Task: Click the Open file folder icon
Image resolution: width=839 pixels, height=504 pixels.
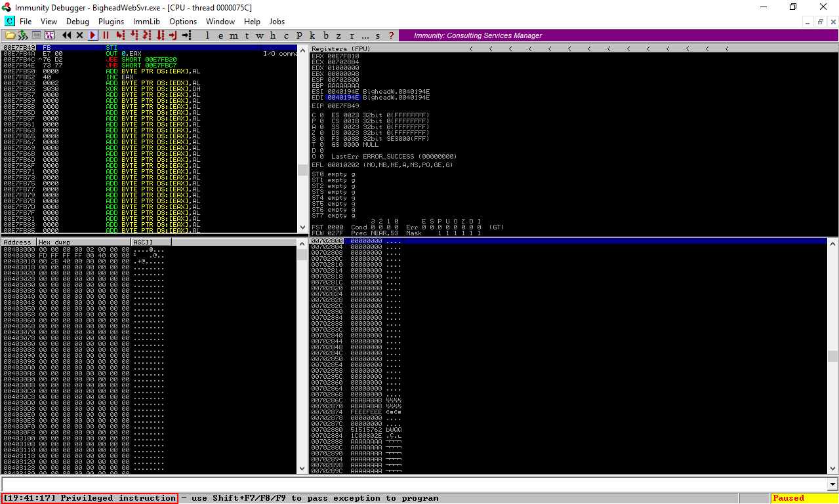Action: pyautogui.click(x=10, y=35)
